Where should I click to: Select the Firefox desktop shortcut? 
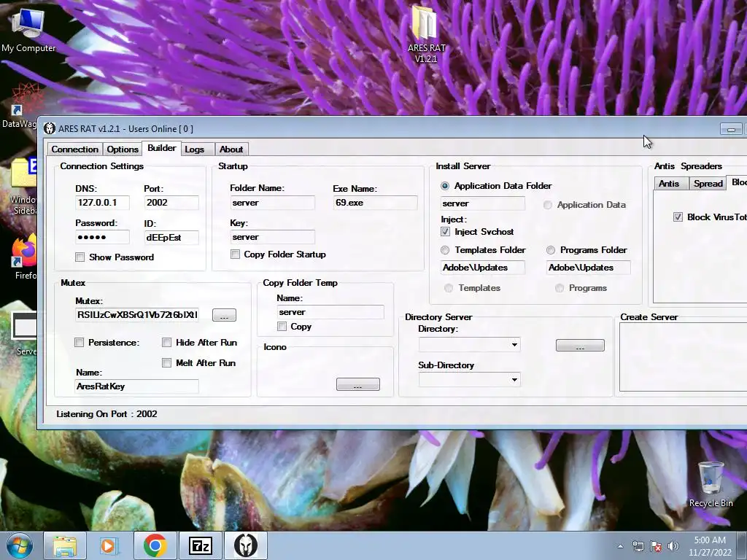coord(24,257)
